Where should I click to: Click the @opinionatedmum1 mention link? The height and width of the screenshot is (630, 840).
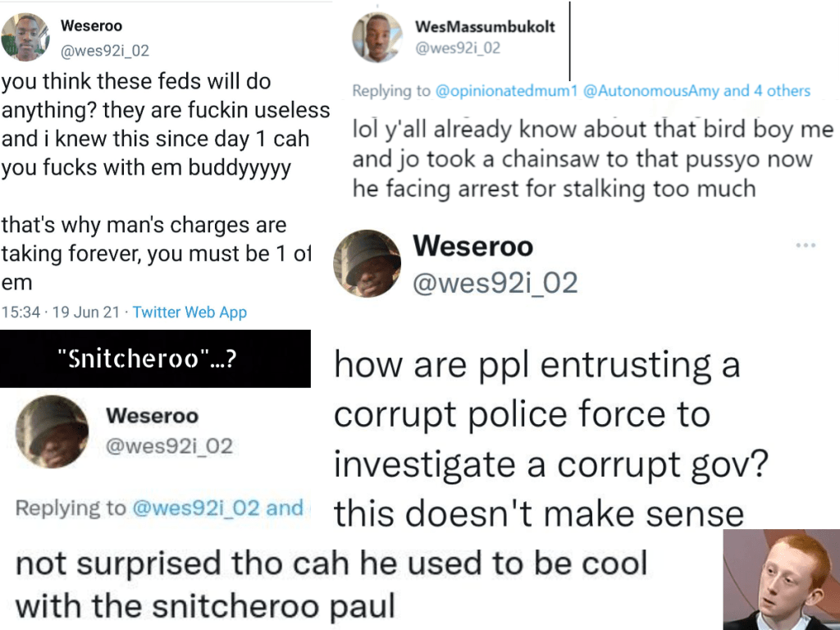point(506,91)
